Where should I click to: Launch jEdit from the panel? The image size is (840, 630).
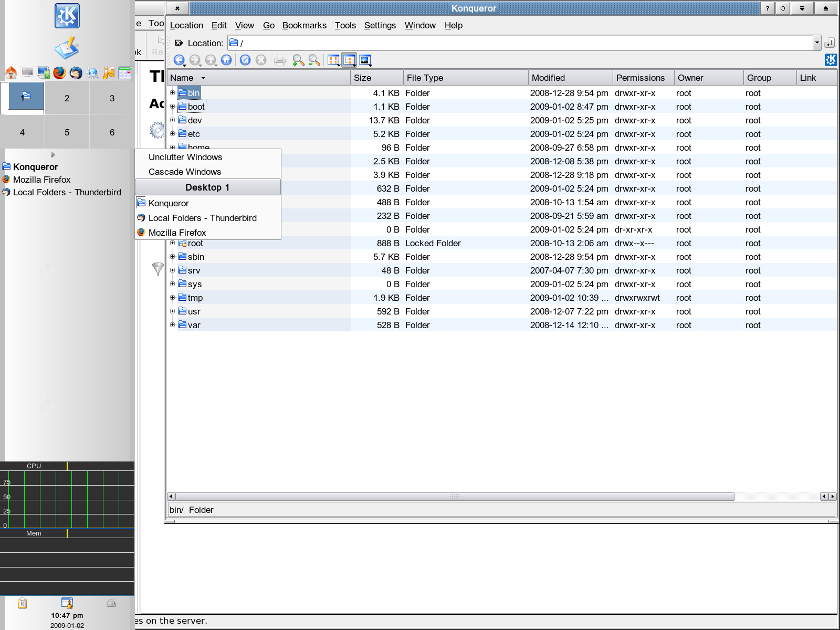(109, 73)
